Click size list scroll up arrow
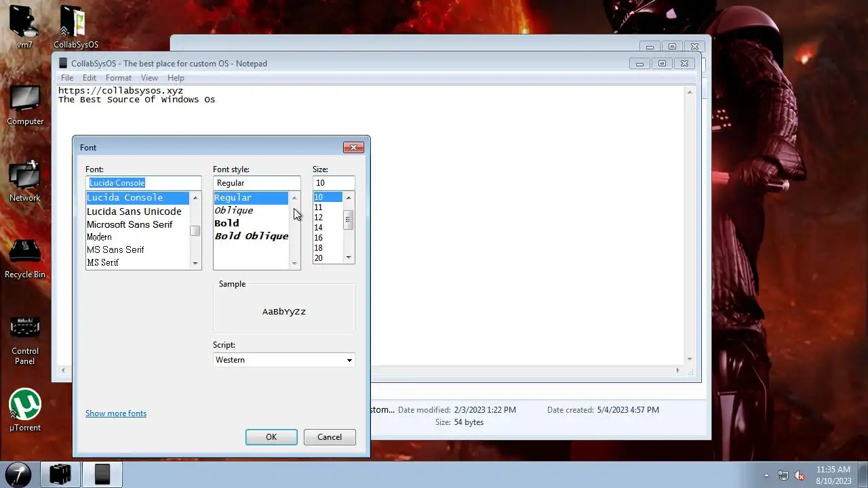Image resolution: width=868 pixels, height=488 pixels. point(349,198)
